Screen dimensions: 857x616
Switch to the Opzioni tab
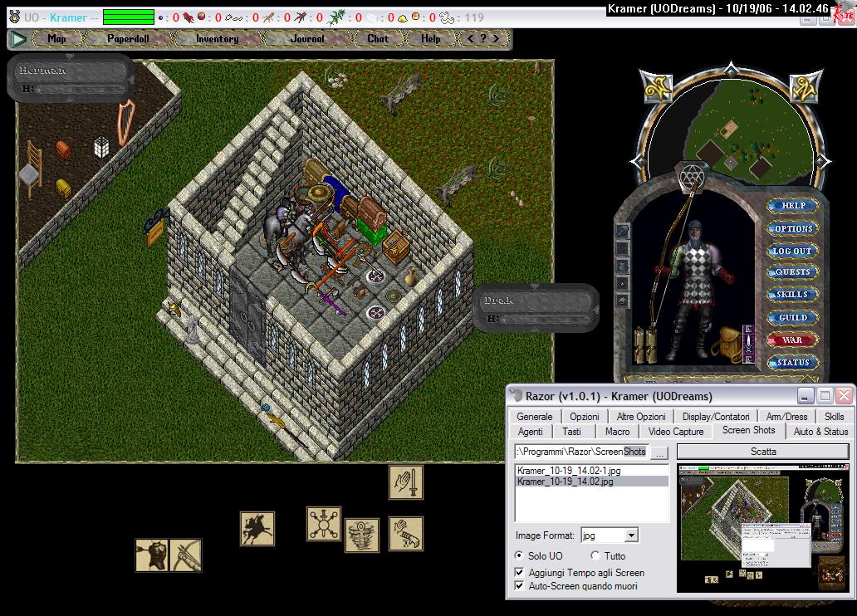tap(585, 417)
